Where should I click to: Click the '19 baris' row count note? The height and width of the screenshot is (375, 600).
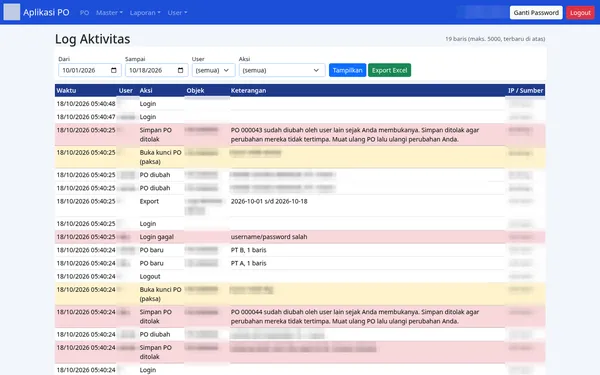(495, 39)
